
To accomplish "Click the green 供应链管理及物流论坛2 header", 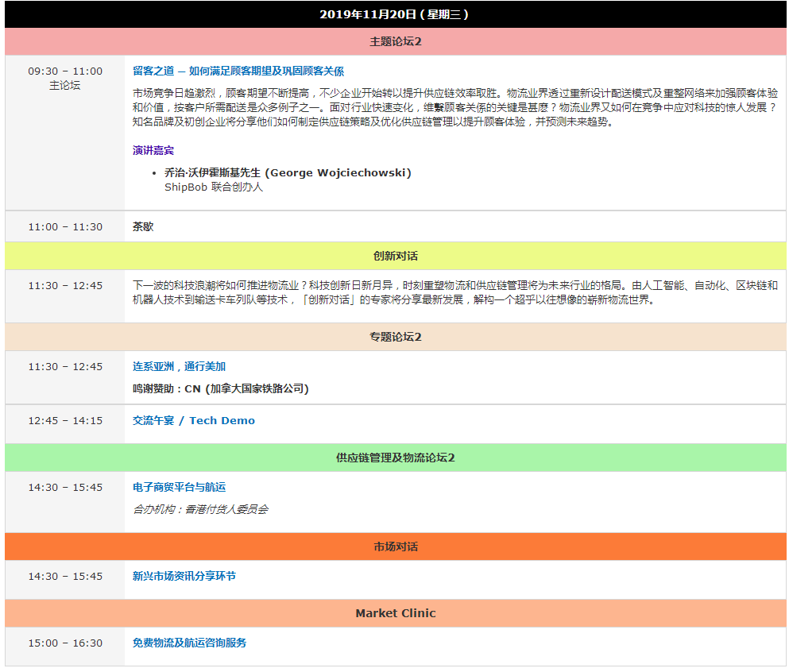I will point(395,458).
